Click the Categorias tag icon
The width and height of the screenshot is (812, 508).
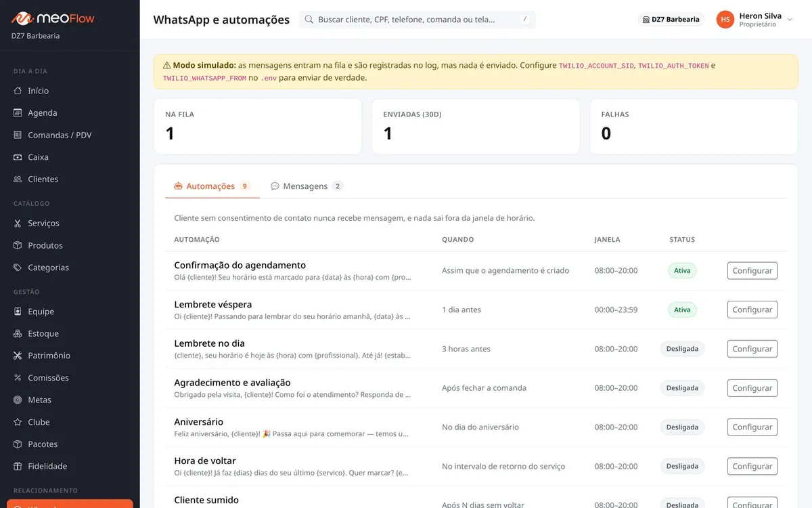point(18,268)
